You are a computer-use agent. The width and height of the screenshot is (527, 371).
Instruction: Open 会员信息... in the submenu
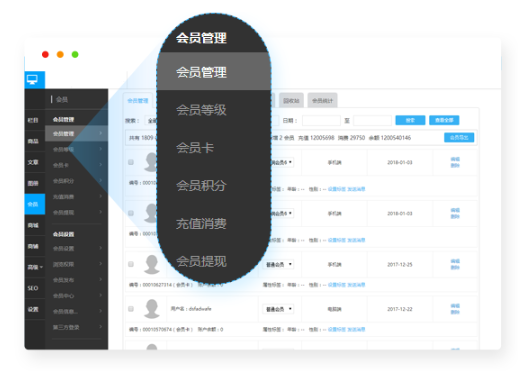[65, 312]
